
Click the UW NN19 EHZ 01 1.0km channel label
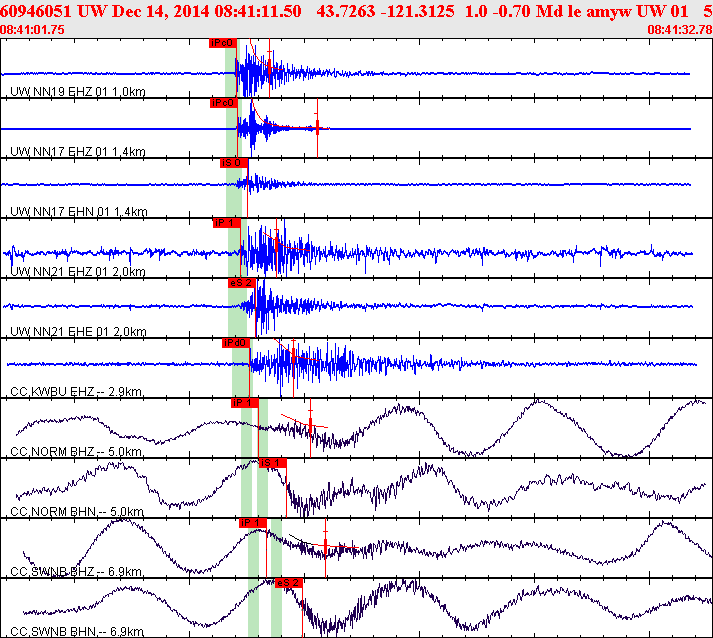pyautogui.click(x=78, y=92)
